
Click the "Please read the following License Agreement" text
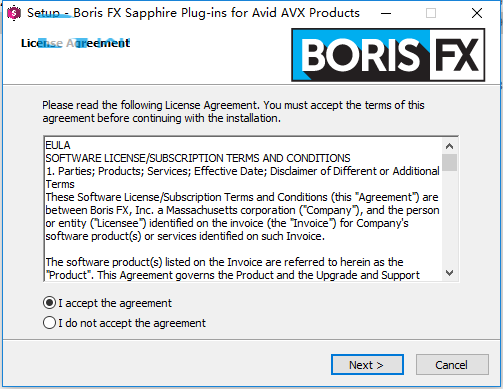click(x=233, y=111)
